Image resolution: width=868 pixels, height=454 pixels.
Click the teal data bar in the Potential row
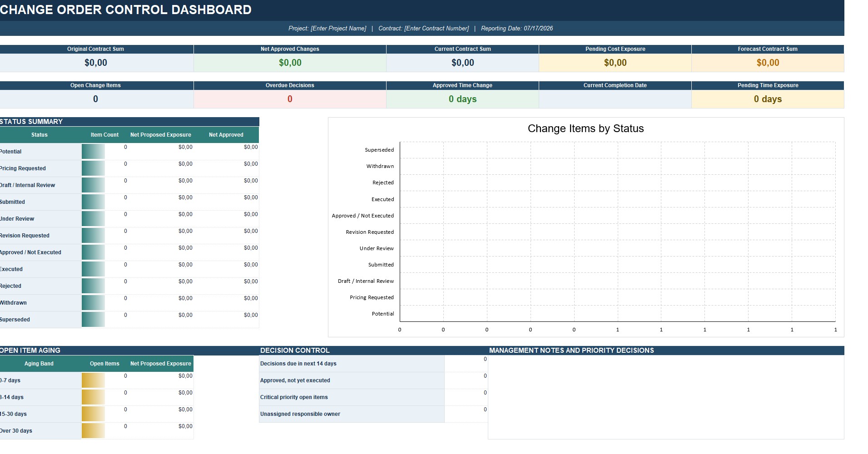coord(93,152)
